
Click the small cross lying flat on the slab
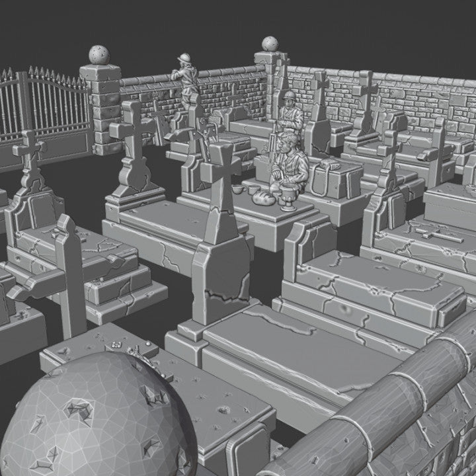click(438, 235)
